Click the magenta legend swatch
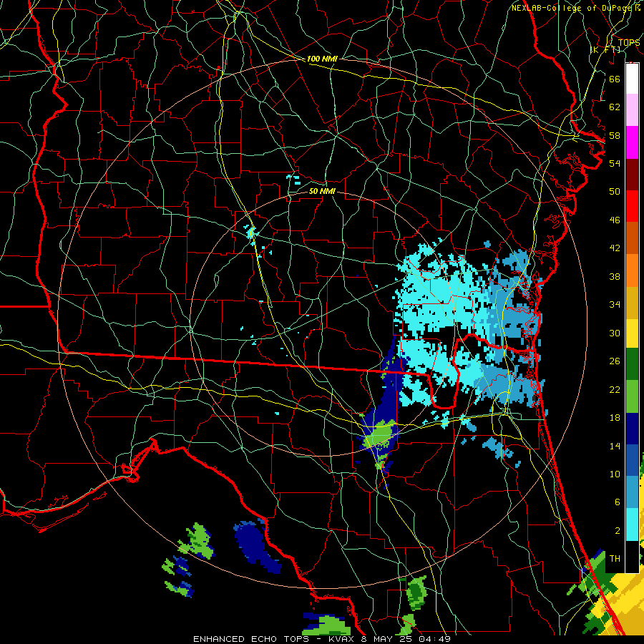Viewport: 644px width, 644px height. click(632, 142)
